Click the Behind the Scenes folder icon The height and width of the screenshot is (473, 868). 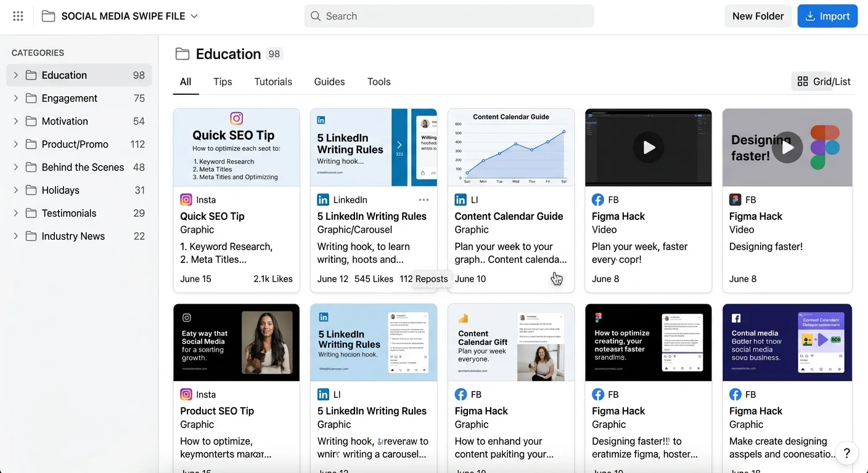tap(31, 167)
